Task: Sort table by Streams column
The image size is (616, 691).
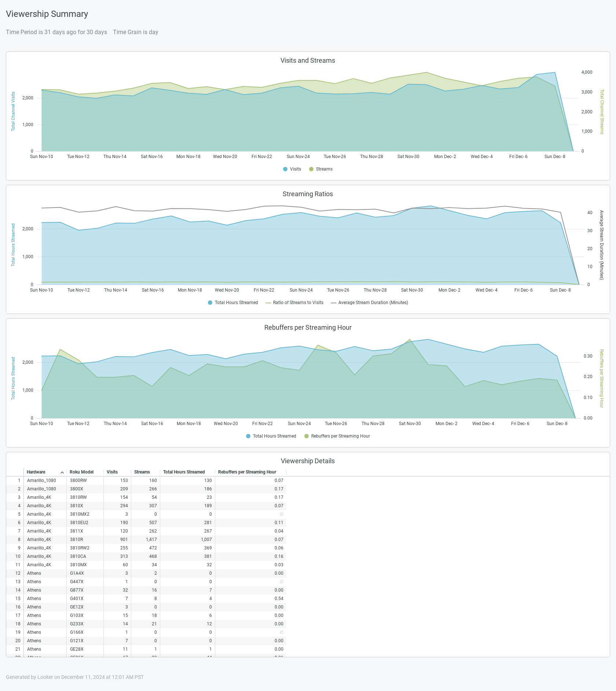Action: click(x=142, y=472)
